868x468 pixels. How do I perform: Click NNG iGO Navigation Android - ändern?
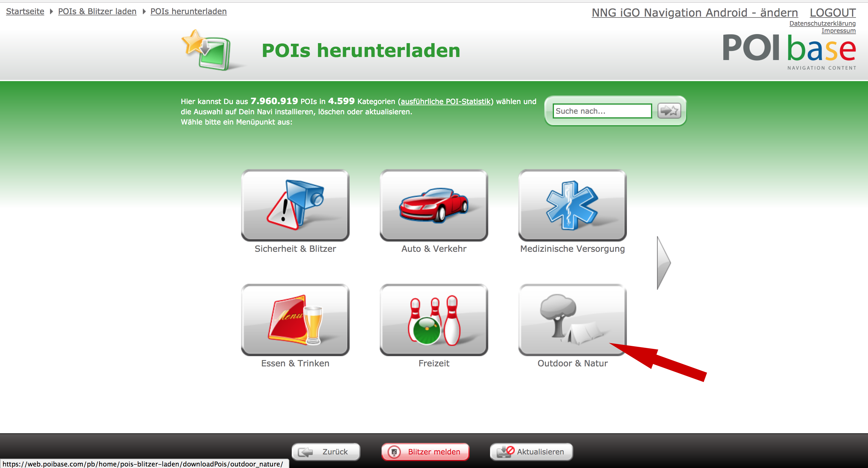tap(694, 13)
